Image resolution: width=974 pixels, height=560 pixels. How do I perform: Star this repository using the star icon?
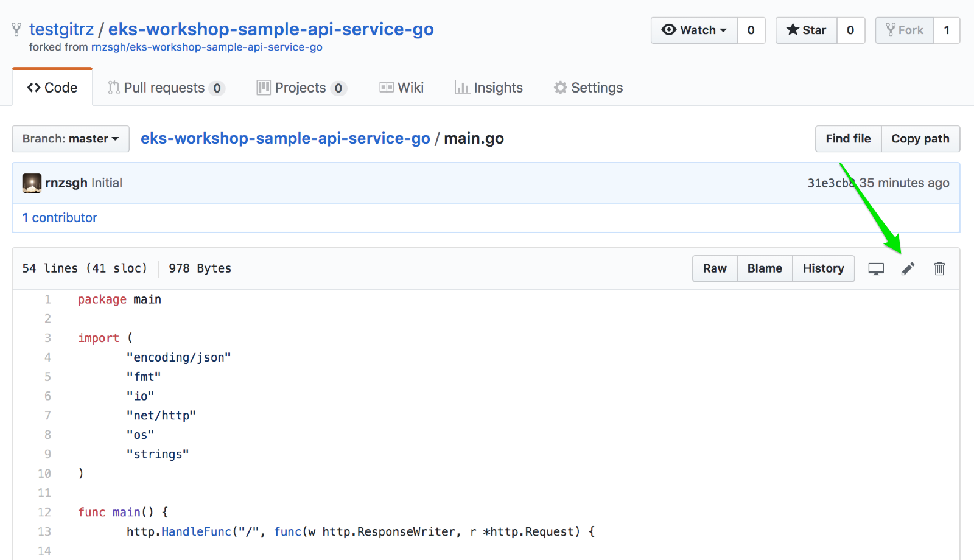coord(794,30)
